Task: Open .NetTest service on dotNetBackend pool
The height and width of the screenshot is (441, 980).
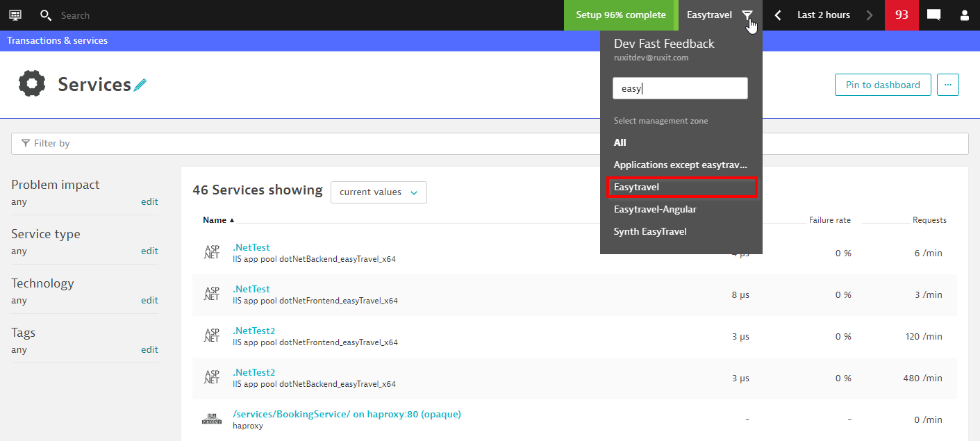Action: pos(251,247)
